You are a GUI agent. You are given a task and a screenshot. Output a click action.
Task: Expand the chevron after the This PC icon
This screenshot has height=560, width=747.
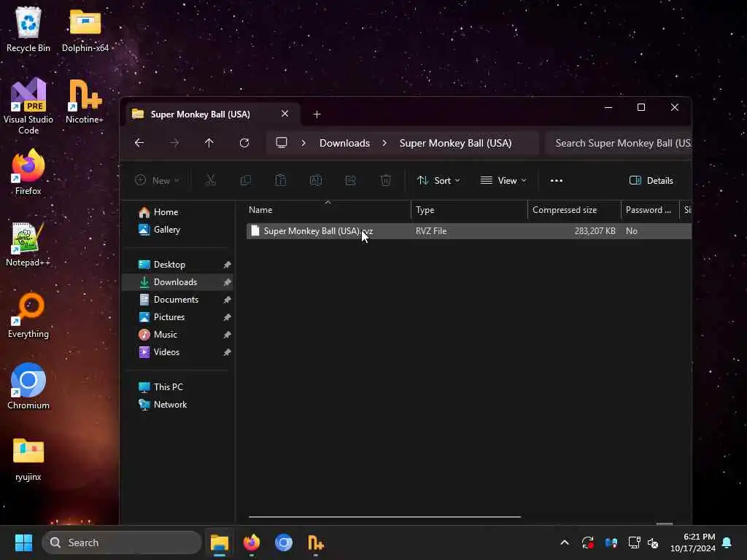point(303,143)
